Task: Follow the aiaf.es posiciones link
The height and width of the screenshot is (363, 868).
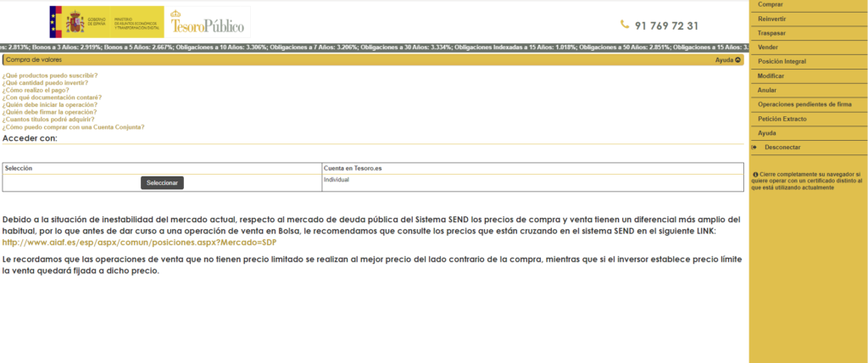Action: (x=140, y=243)
